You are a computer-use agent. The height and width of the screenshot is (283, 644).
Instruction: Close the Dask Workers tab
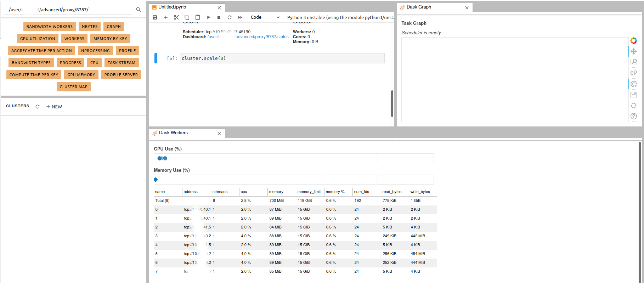pyautogui.click(x=219, y=134)
